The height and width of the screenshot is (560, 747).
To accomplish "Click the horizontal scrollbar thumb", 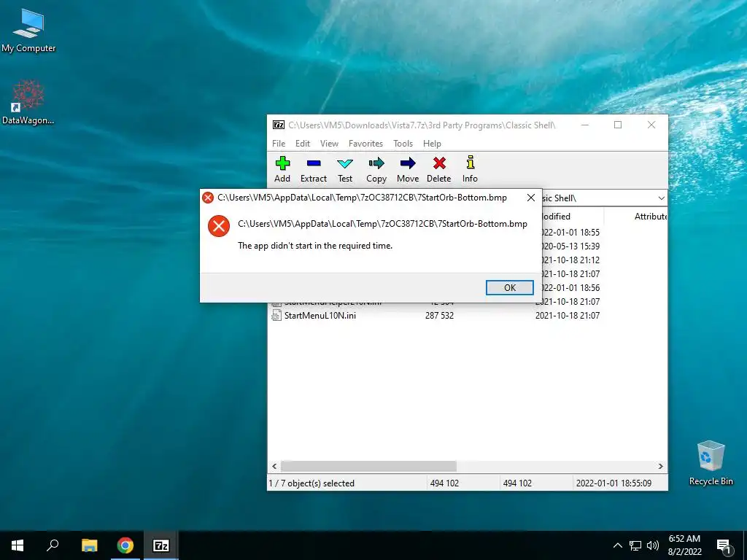I will [x=368, y=466].
